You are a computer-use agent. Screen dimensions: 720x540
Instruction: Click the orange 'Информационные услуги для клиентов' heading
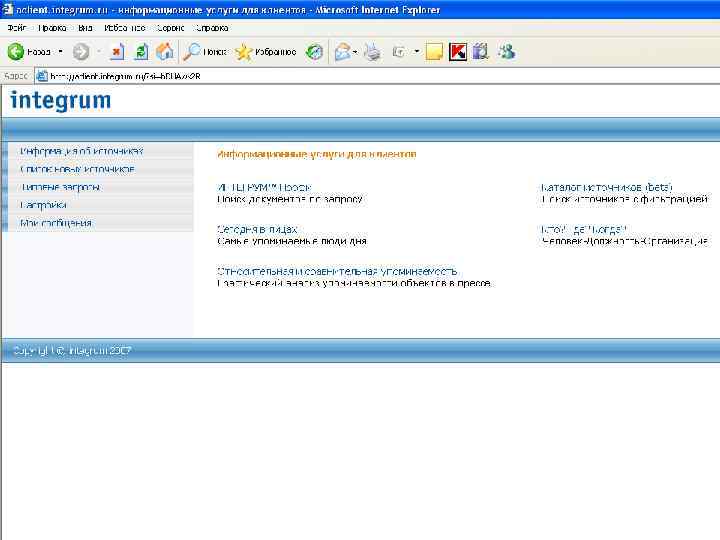click(317, 154)
